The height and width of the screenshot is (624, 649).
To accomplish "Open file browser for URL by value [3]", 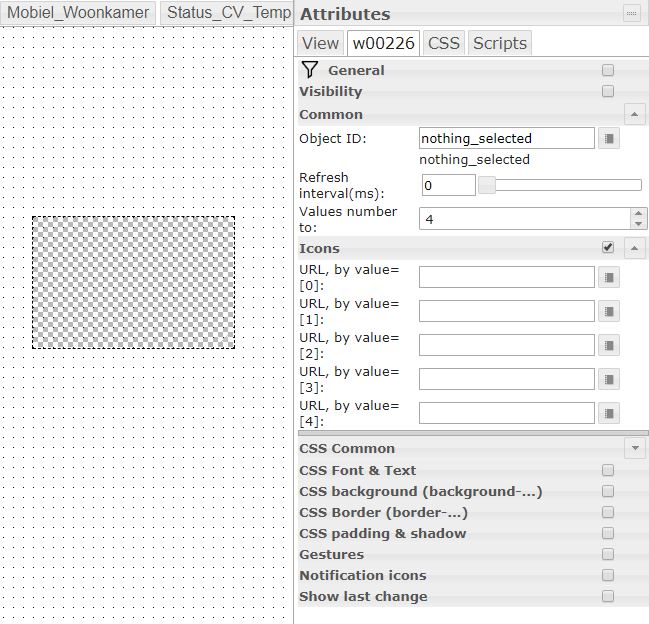I will (x=608, y=379).
